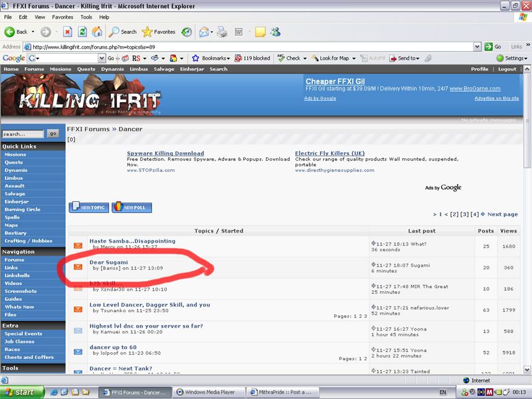Screen dimensions: 532x399
Task: Open Bestiary in Quick Links sidebar
Action: (15, 233)
